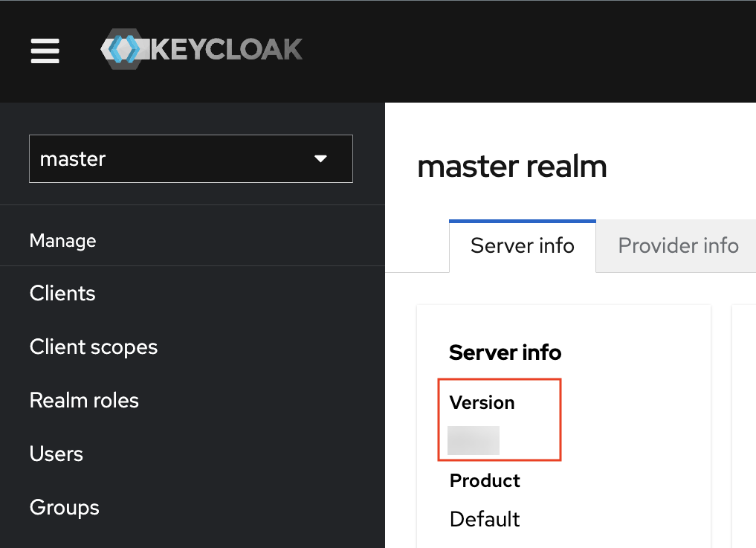756x548 pixels.
Task: Click the Server info card title
Action: pos(505,352)
